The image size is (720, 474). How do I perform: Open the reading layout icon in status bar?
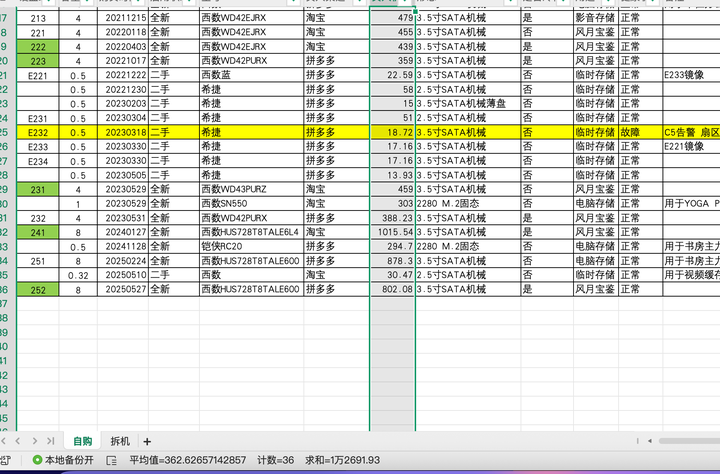111,460
